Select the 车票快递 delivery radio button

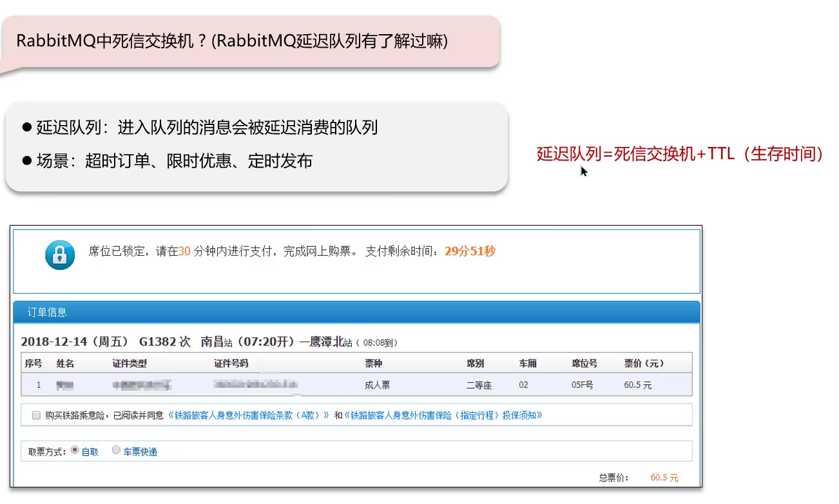(x=116, y=450)
